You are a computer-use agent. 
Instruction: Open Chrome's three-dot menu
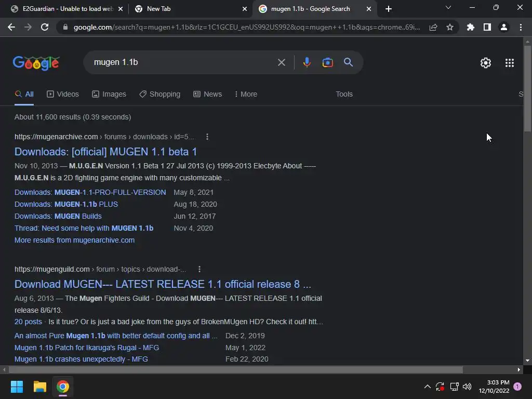(x=521, y=27)
